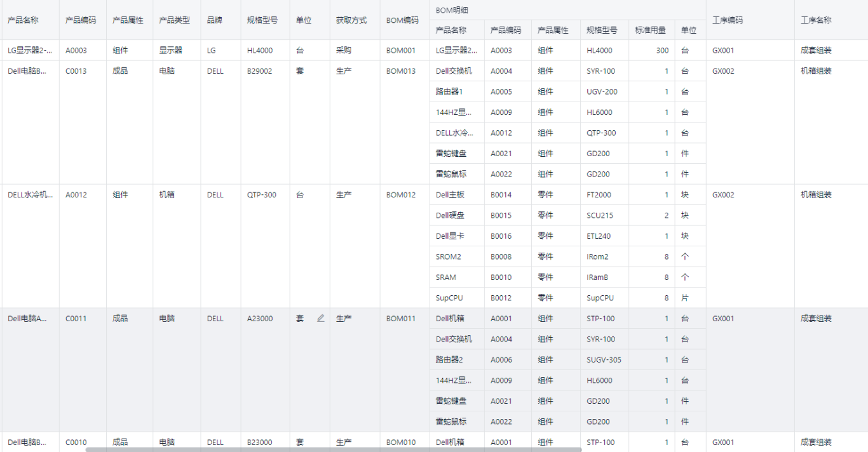Click component code A0006

[501, 360]
